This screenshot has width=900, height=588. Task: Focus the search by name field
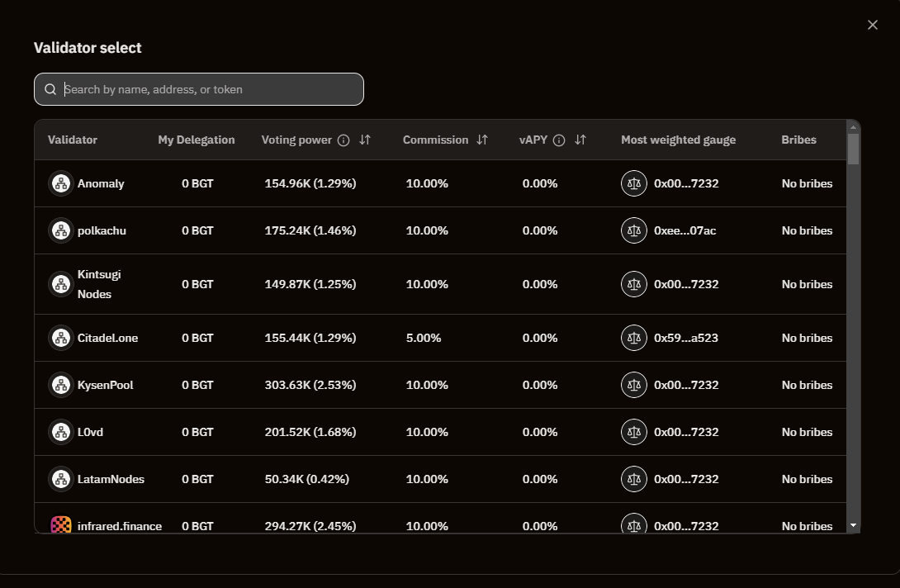(x=199, y=89)
